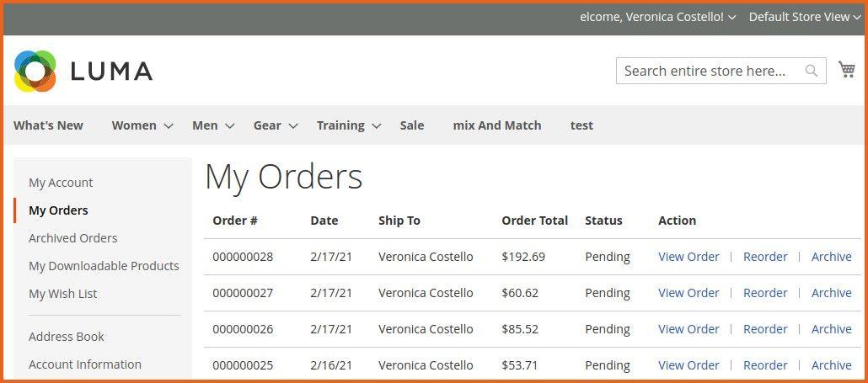
Task: Expand the Training menu chevron
Action: coord(377,126)
